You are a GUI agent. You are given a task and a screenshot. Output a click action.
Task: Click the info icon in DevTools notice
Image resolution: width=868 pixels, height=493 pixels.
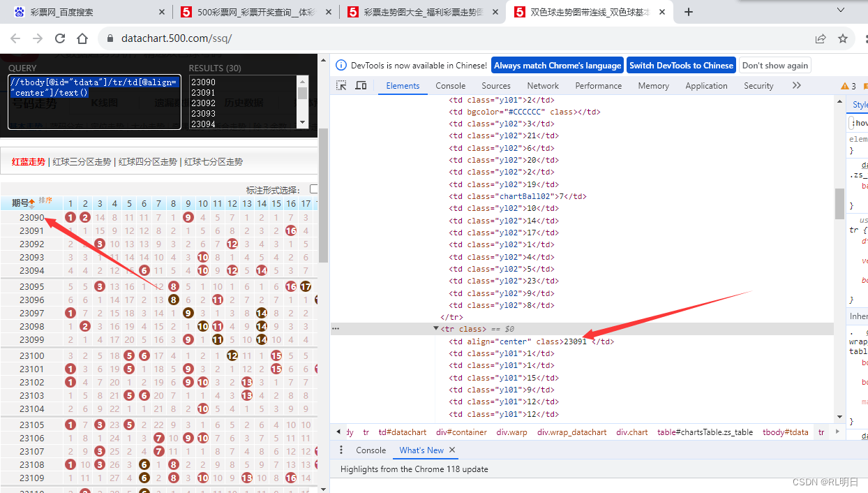(341, 65)
